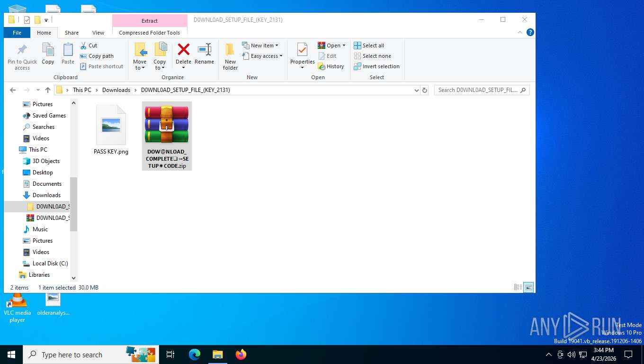Open the Move to menu
The image size is (644, 364).
click(x=140, y=57)
